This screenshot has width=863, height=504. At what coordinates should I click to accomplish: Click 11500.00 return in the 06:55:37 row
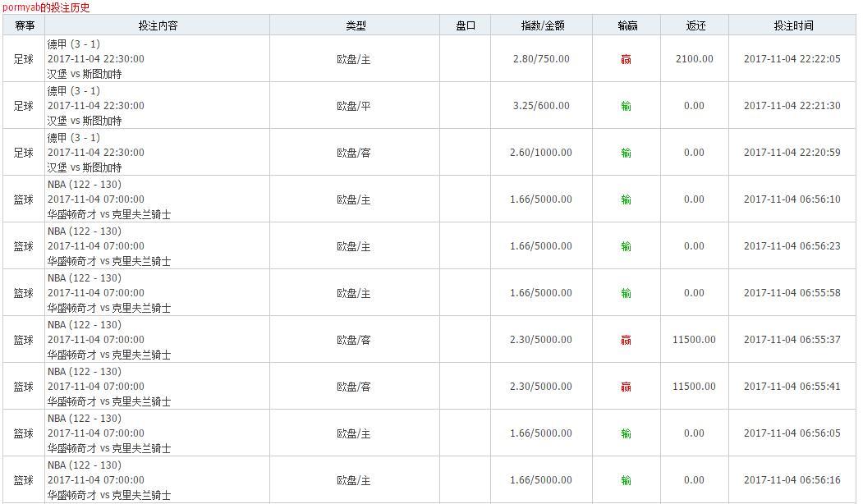tap(694, 340)
